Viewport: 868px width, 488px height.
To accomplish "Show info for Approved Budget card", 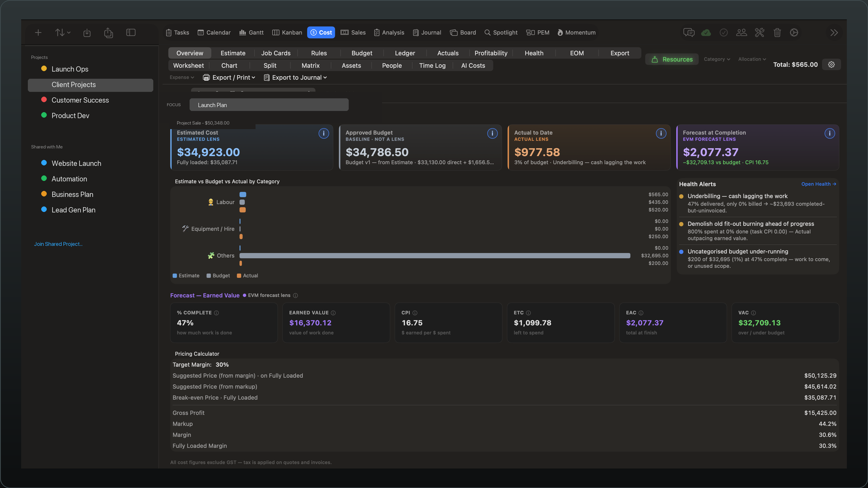I will [492, 133].
